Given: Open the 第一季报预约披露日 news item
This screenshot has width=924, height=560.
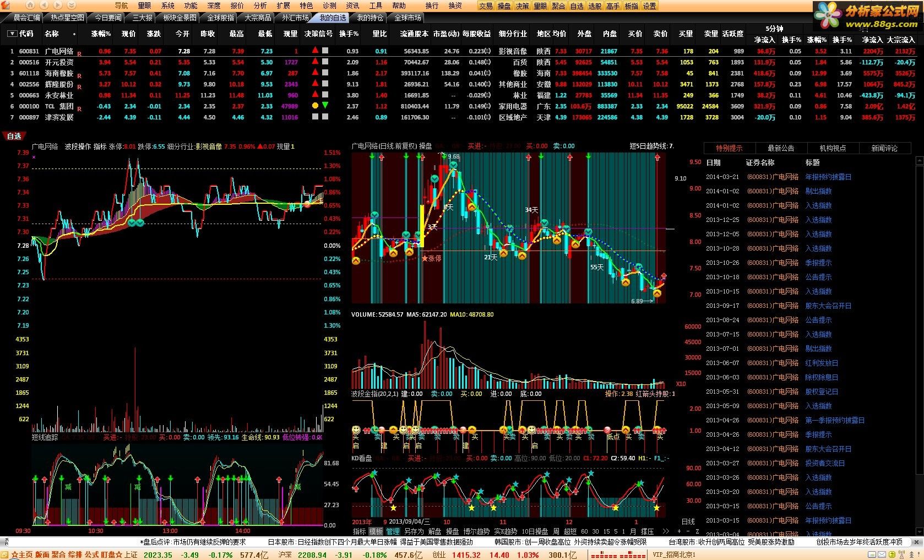Looking at the screenshot, I should click(835, 420).
